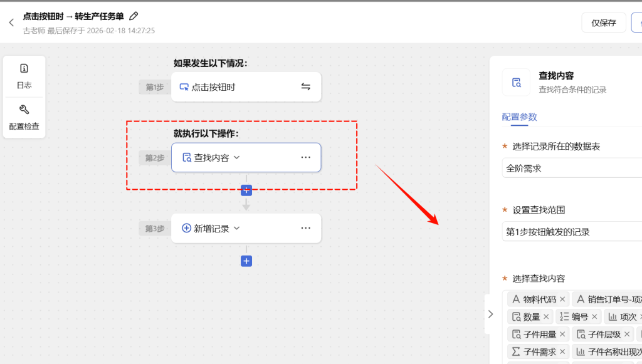
Task: Click the last saved timestamp text
Action: click(x=89, y=31)
